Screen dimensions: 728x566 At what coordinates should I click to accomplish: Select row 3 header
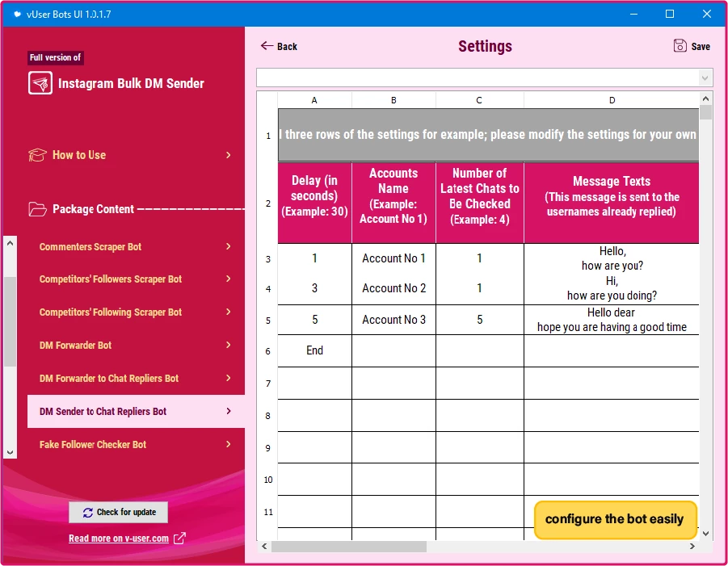268,259
